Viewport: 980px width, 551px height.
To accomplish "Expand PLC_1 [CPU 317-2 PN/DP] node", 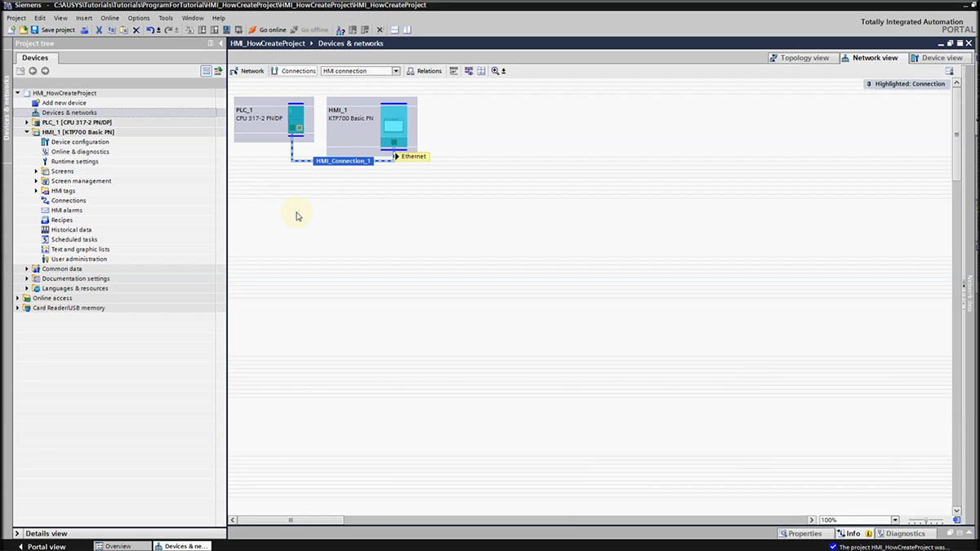I will pyautogui.click(x=27, y=122).
